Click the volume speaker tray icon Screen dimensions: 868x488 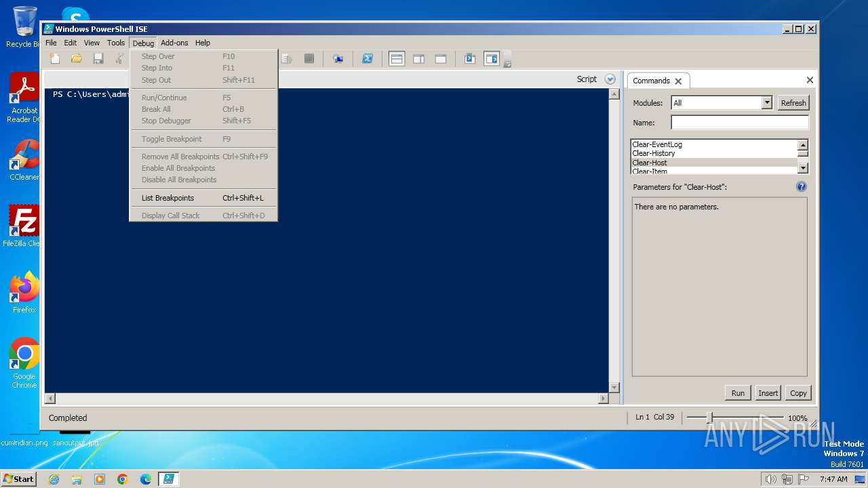point(771,479)
